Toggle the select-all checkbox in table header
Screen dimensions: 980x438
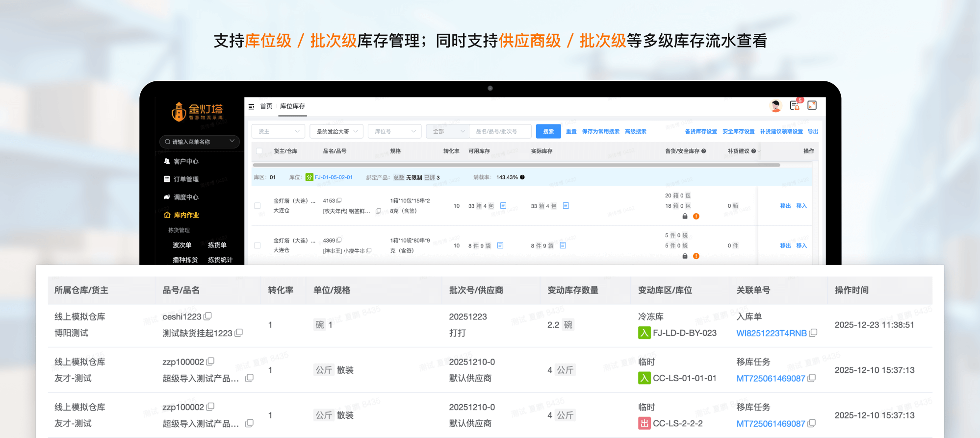point(259,151)
